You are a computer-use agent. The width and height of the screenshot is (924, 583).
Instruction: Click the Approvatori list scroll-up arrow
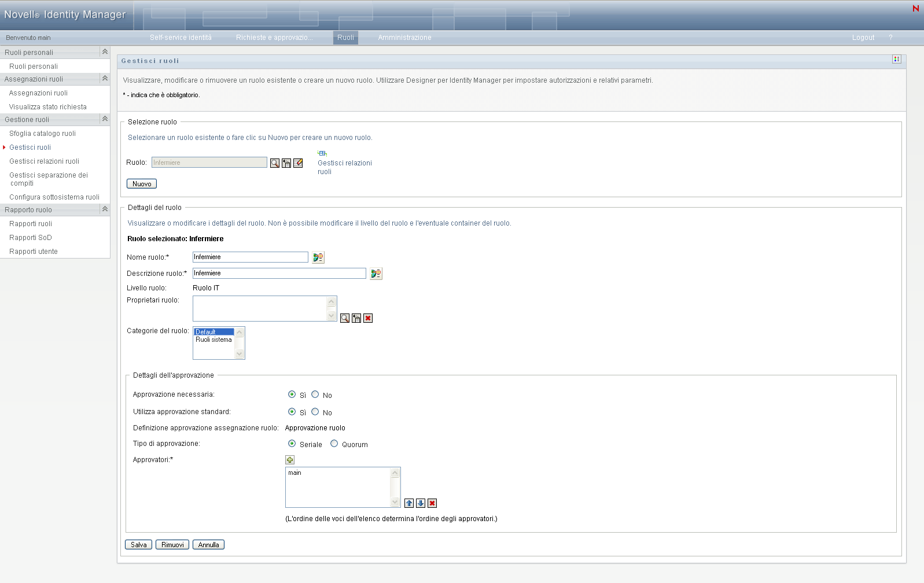tap(395, 473)
